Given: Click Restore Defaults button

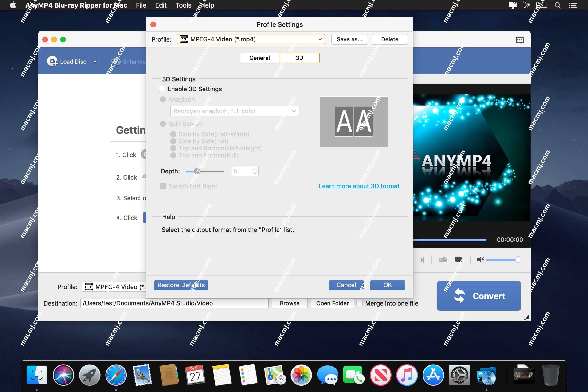Looking at the screenshot, I should pos(181,285).
